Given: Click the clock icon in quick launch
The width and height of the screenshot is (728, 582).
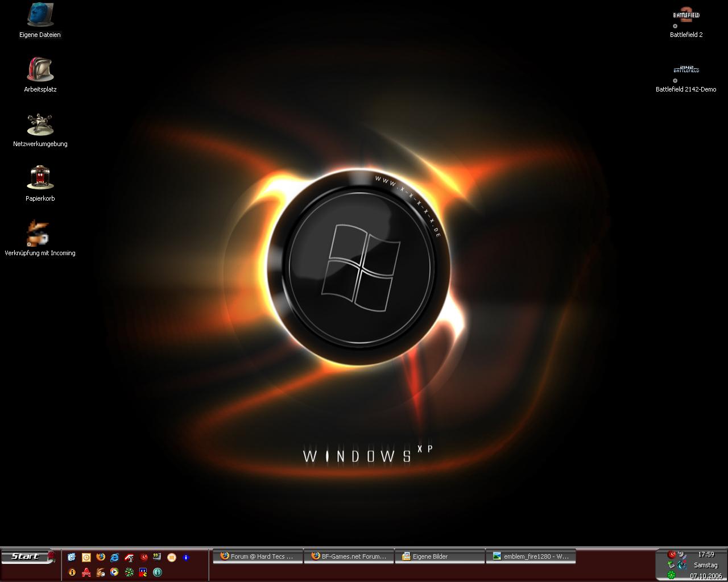Looking at the screenshot, I should (86, 558).
